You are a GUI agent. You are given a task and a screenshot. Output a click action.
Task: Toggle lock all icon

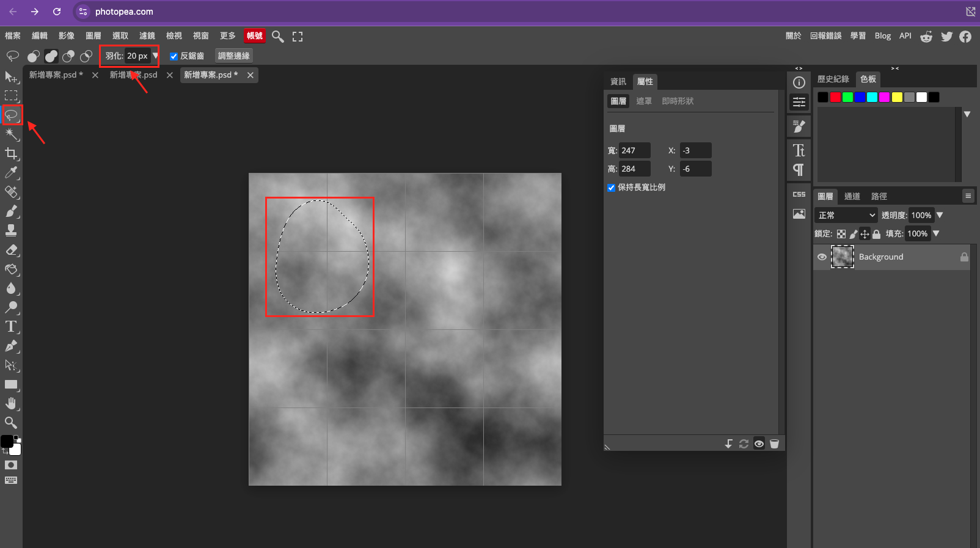877,234
